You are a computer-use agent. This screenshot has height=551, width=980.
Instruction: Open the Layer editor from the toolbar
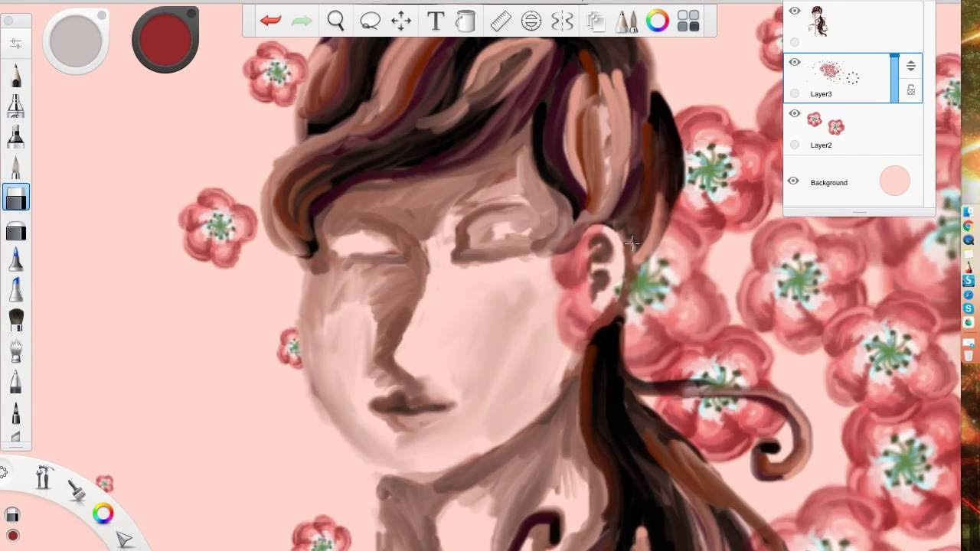596,21
